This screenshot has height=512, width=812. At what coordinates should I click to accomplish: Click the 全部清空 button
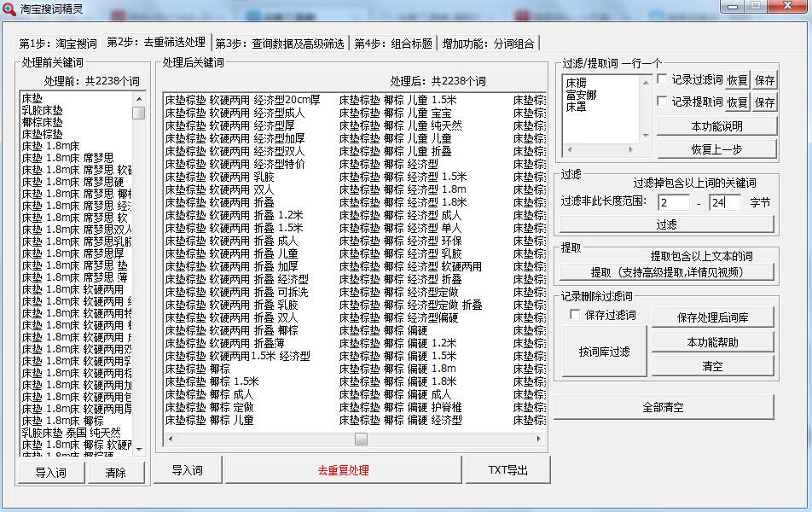(x=664, y=407)
